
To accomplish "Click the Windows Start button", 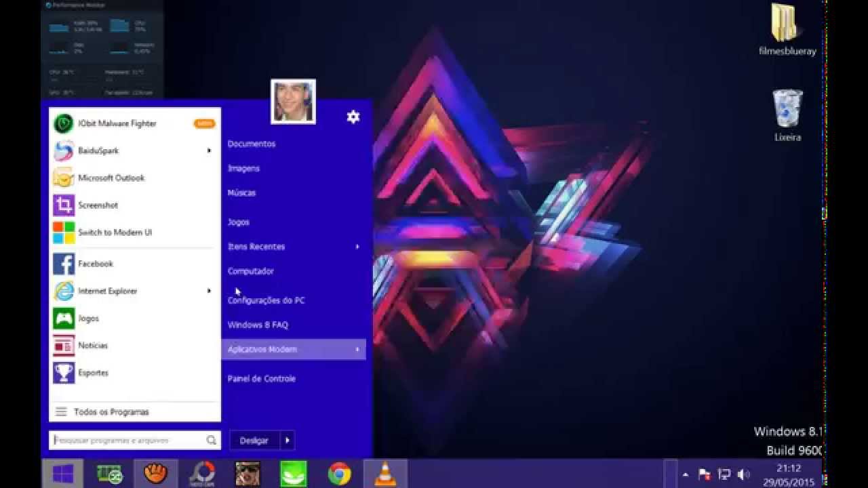I will click(62, 474).
